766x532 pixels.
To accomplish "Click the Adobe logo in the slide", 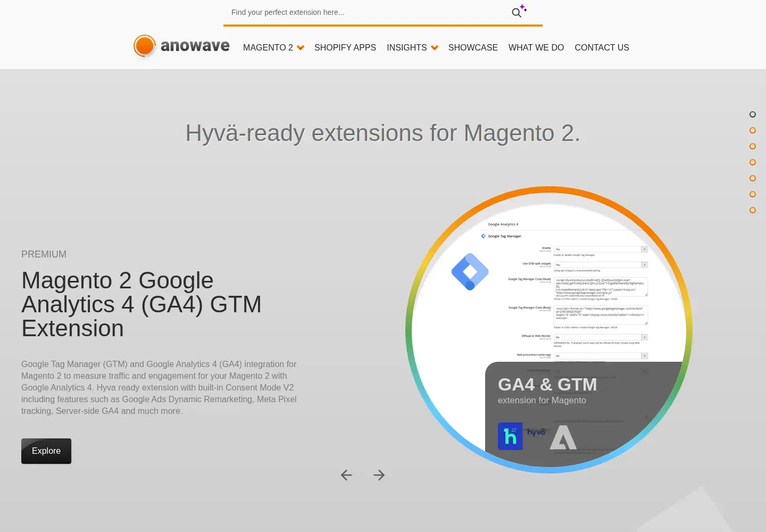I will pyautogui.click(x=563, y=437).
